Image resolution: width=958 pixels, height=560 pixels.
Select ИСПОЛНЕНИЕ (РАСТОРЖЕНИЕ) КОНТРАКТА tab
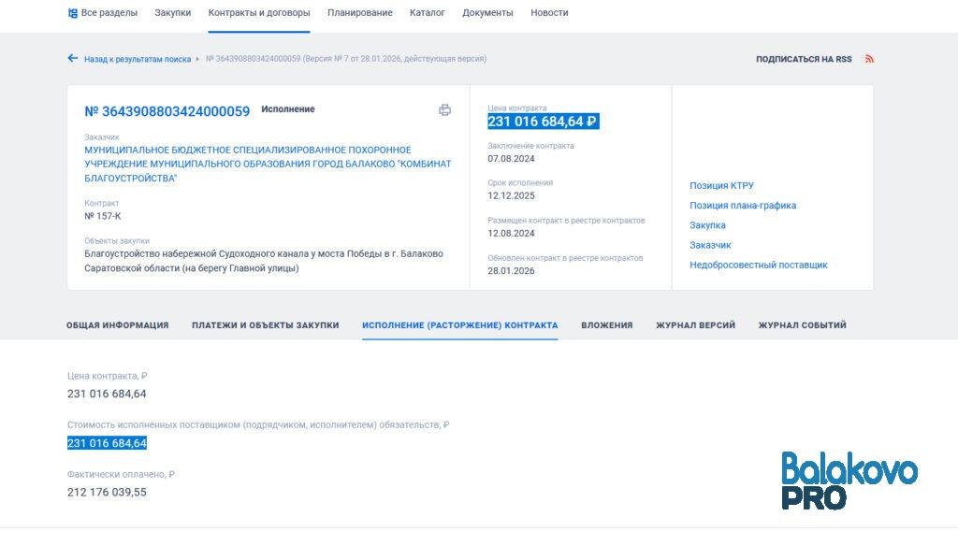pos(460,325)
